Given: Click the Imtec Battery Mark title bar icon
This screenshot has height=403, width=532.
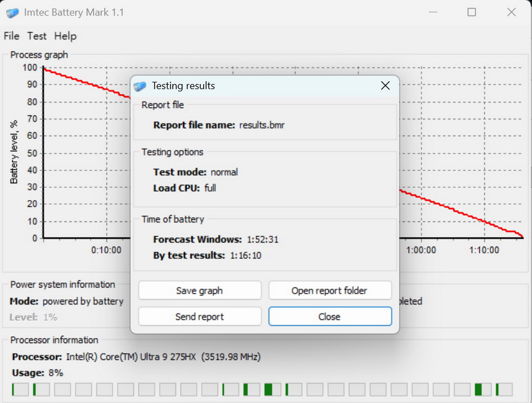Looking at the screenshot, I should (12, 12).
